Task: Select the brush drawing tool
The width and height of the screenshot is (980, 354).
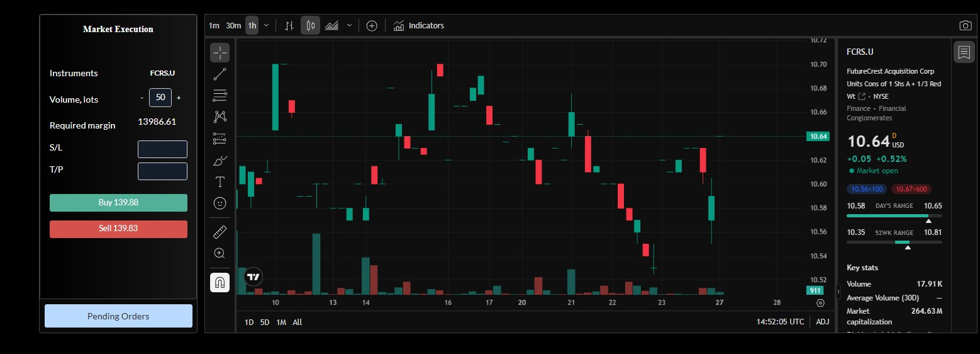Action: click(220, 161)
